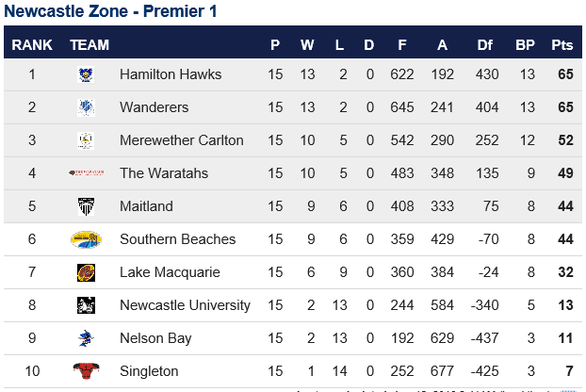586x392 pixels.
Task: Click the Nelson Bay team logo
Action: click(x=86, y=338)
